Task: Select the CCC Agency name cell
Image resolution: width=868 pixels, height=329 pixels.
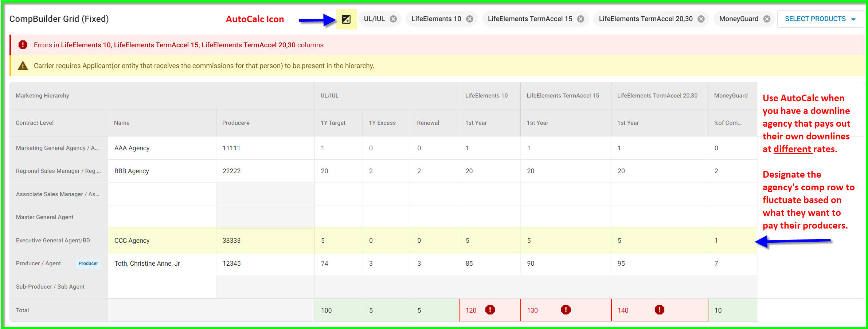Action: (162, 241)
